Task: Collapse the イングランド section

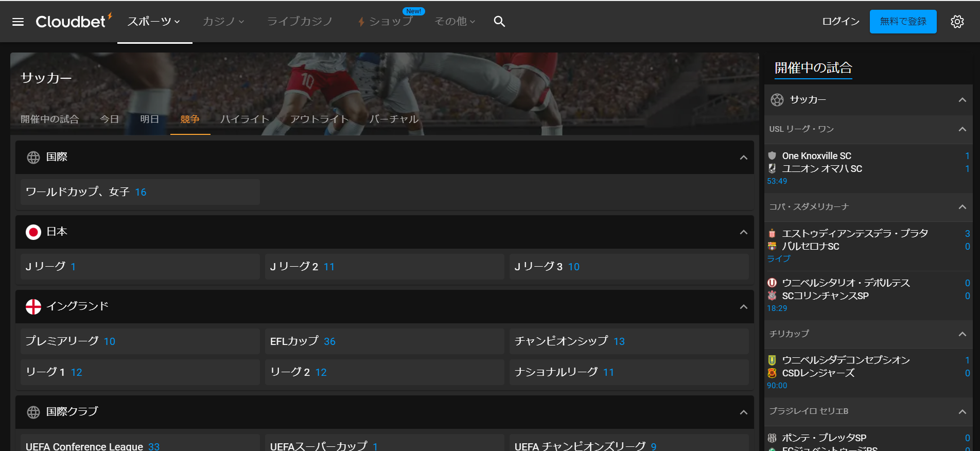Action: (744, 307)
